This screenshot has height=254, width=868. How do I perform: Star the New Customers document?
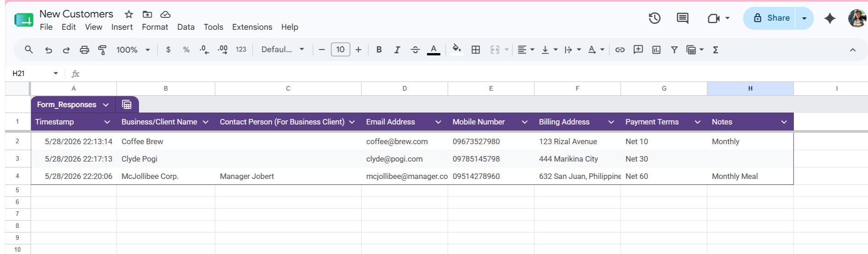coord(129,14)
